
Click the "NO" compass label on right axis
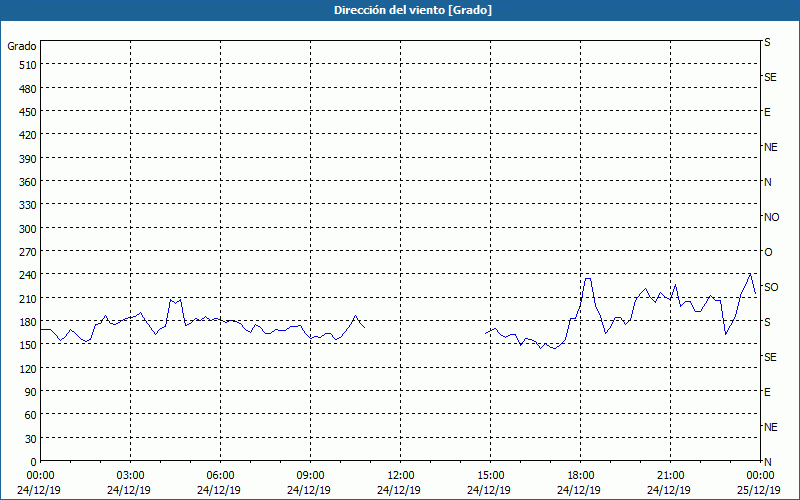771,217
